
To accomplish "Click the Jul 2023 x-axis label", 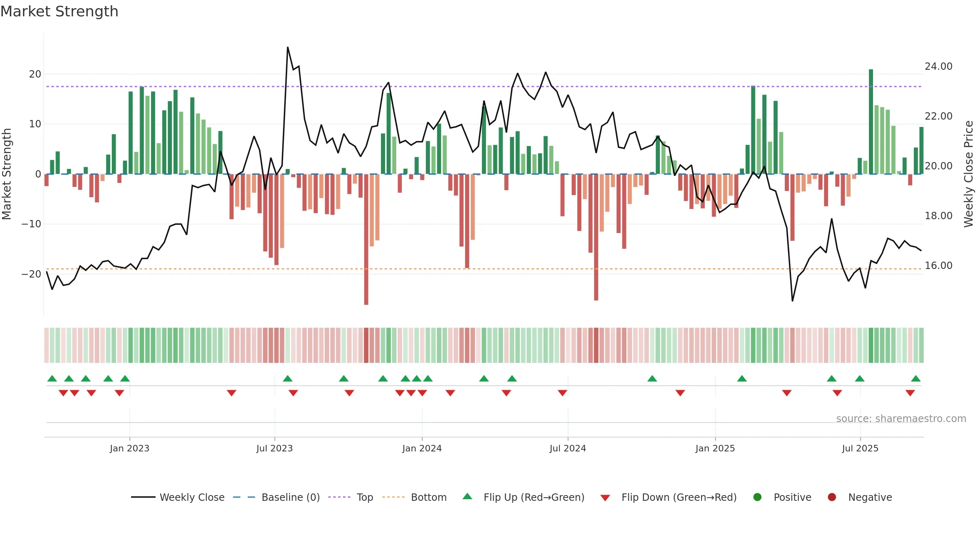I will (x=274, y=449).
